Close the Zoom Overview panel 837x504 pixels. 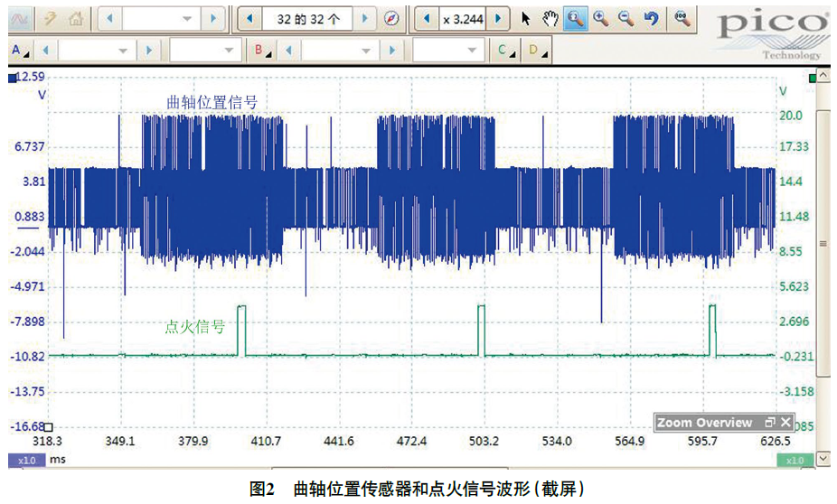pos(785,423)
